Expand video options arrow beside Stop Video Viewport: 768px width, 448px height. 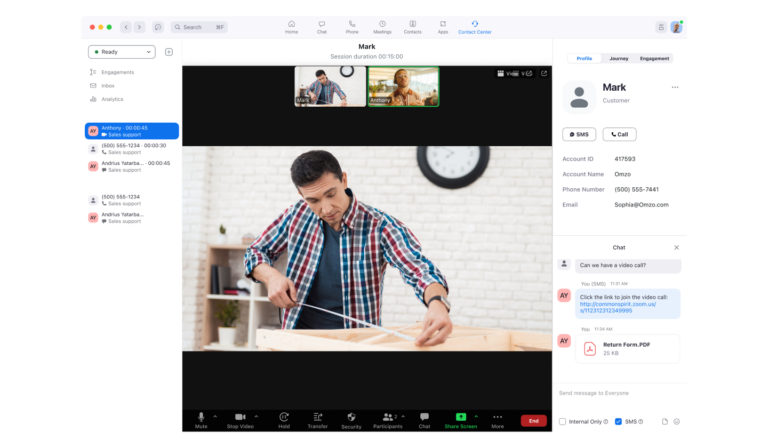pyautogui.click(x=256, y=416)
